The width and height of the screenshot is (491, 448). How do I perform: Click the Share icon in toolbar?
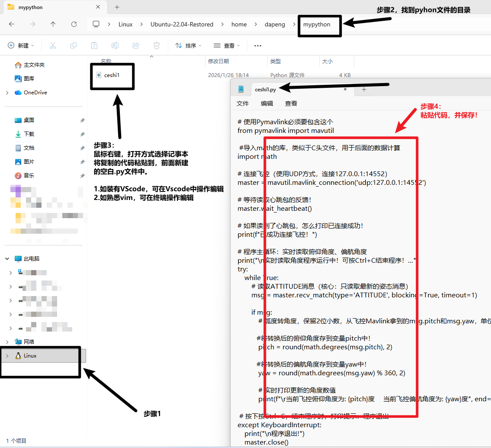pyautogui.click(x=136, y=45)
